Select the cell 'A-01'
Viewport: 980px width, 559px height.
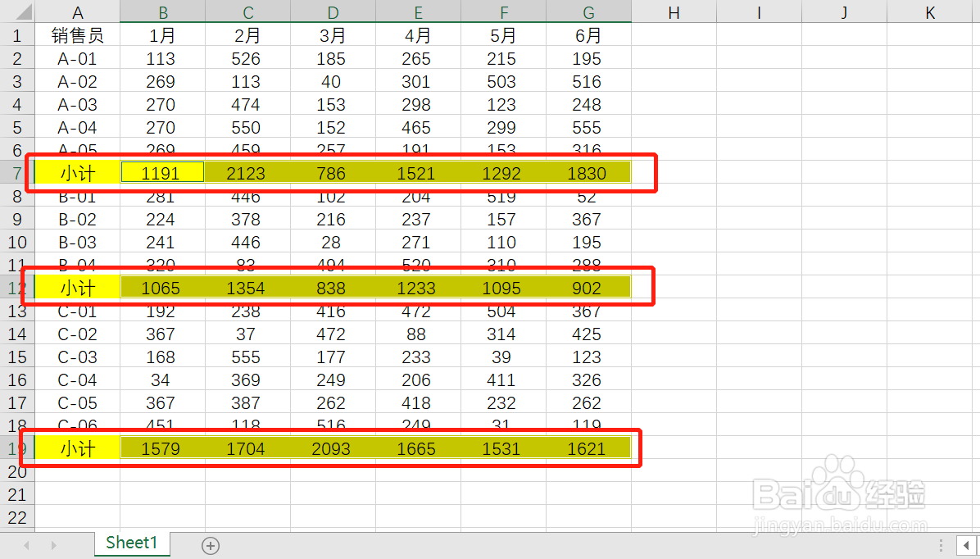tap(78, 59)
